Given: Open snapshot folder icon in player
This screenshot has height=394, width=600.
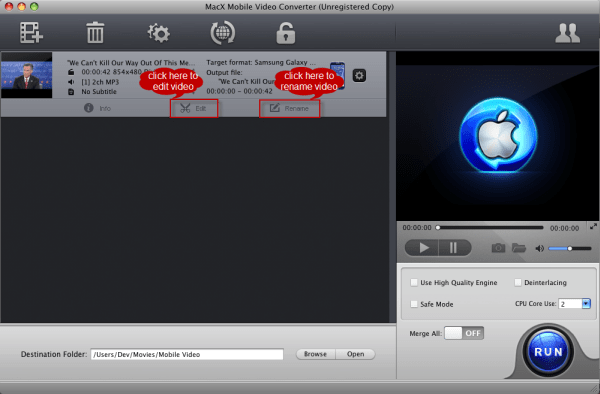Looking at the screenshot, I should pos(519,248).
